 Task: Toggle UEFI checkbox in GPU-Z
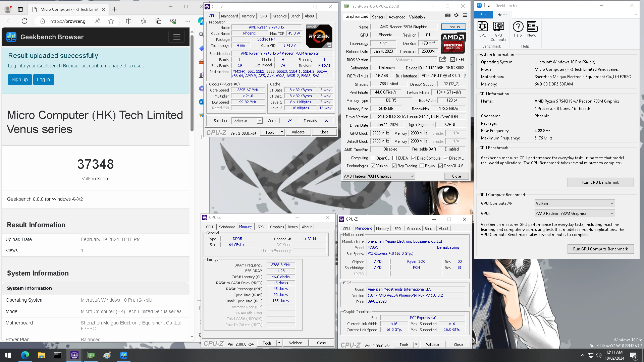452,60
